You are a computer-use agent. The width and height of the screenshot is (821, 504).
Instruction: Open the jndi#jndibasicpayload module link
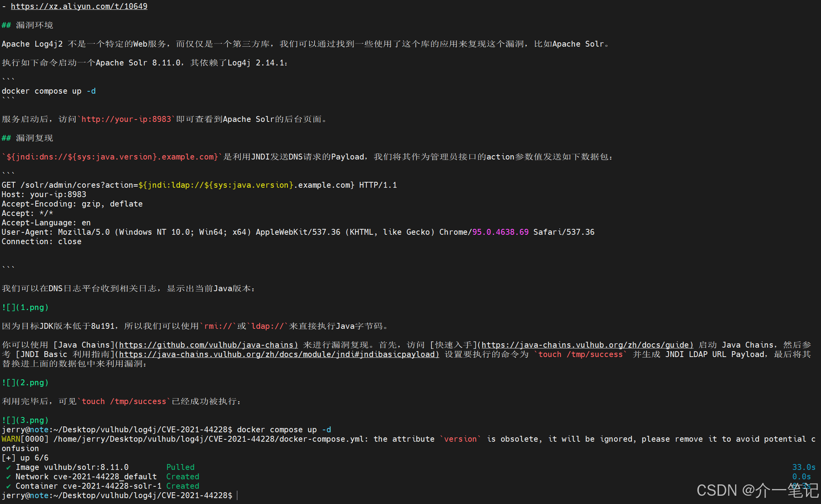(x=279, y=354)
